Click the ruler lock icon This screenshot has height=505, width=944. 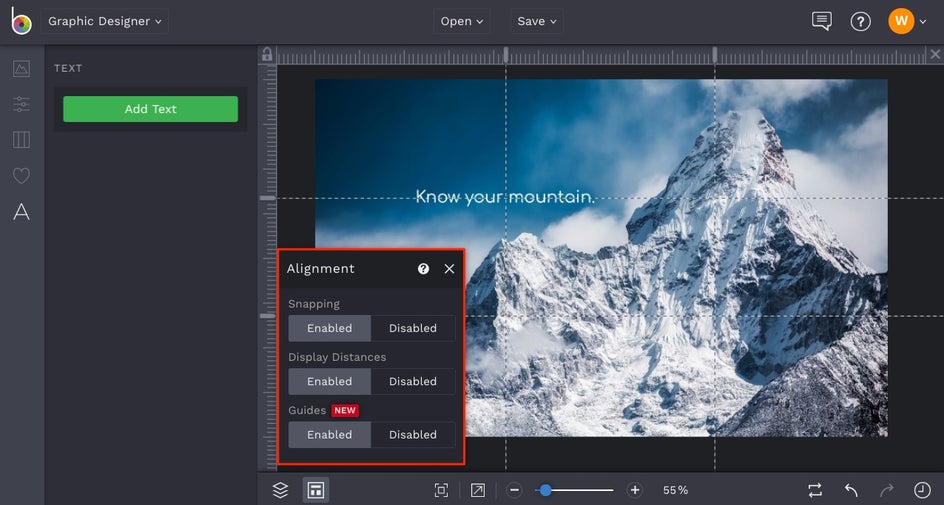pos(267,54)
